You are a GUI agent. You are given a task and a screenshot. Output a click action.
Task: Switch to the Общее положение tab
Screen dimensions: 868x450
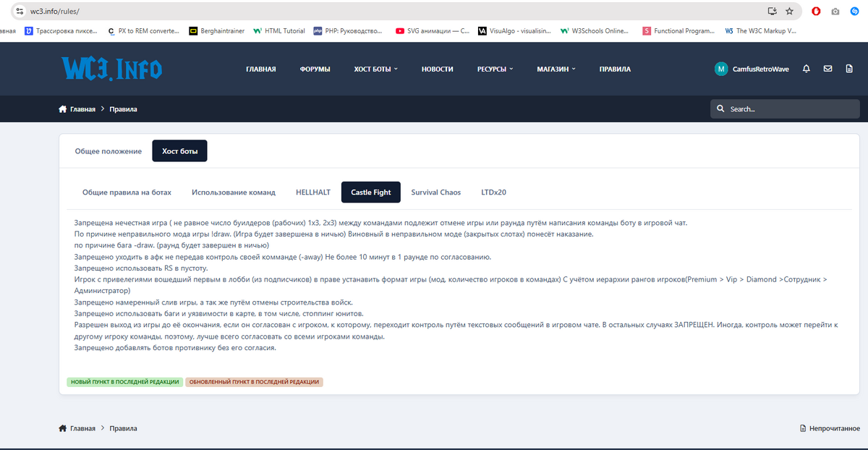click(109, 151)
